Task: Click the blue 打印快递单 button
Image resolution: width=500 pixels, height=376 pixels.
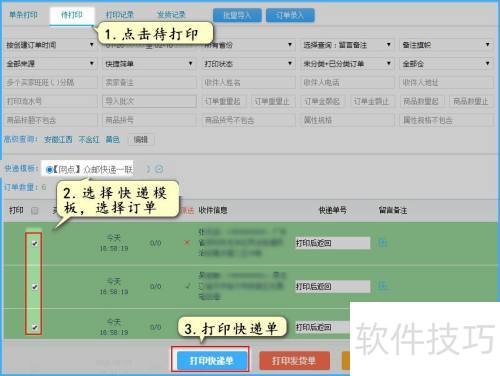Action: point(211,360)
